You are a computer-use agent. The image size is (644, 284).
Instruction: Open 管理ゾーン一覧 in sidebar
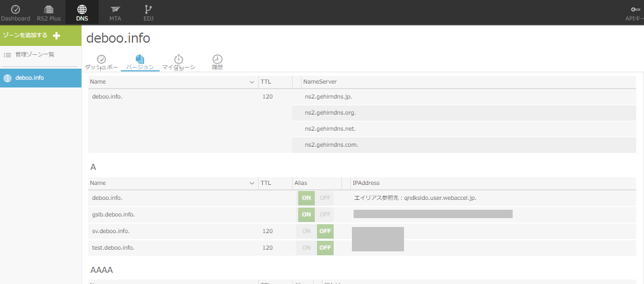35,55
